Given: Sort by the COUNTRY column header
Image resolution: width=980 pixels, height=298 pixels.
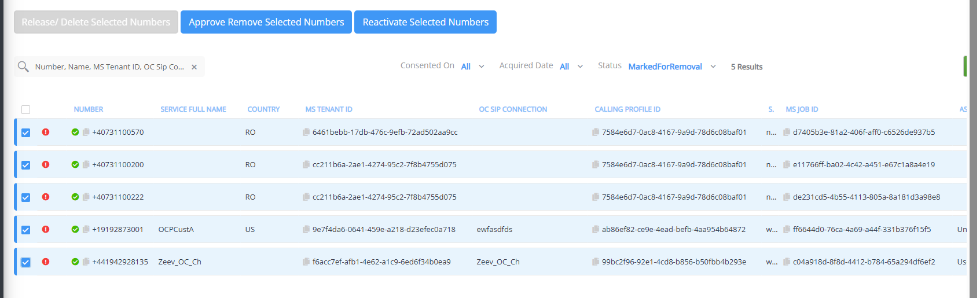Looking at the screenshot, I should pos(263,109).
